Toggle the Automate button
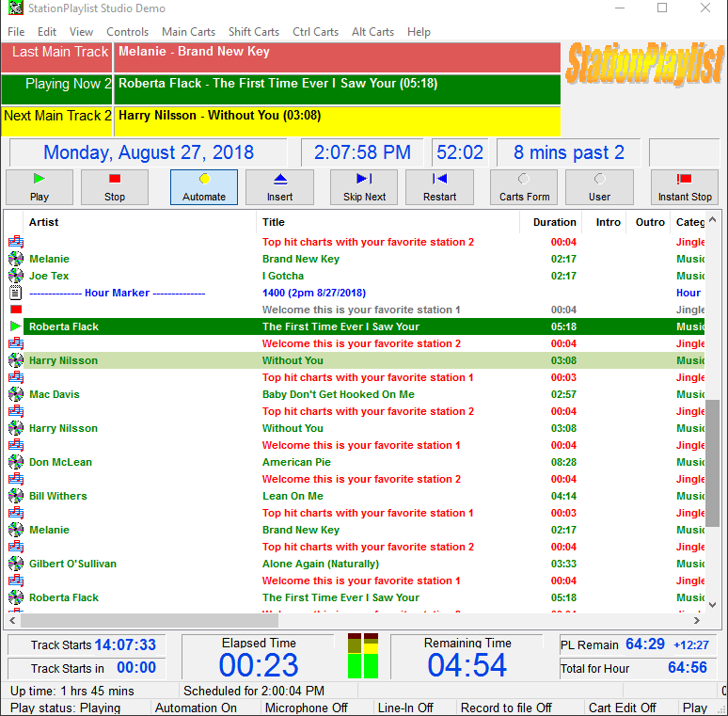Image resolution: width=728 pixels, height=716 pixels. [x=204, y=187]
